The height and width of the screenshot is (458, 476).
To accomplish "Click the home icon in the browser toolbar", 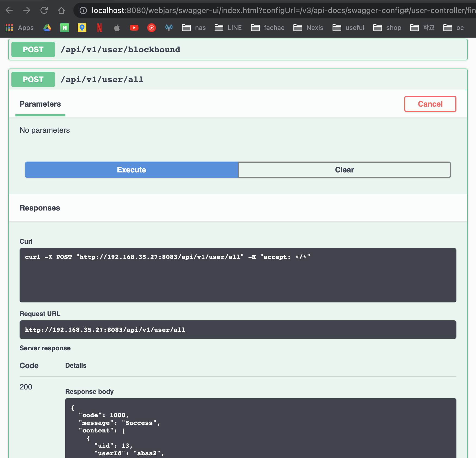I will point(62,11).
